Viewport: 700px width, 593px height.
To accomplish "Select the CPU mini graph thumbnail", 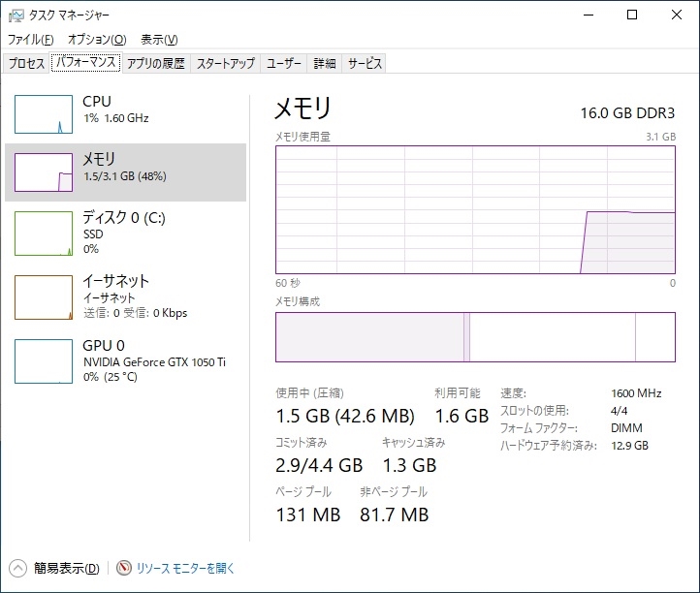I will coord(44,114).
